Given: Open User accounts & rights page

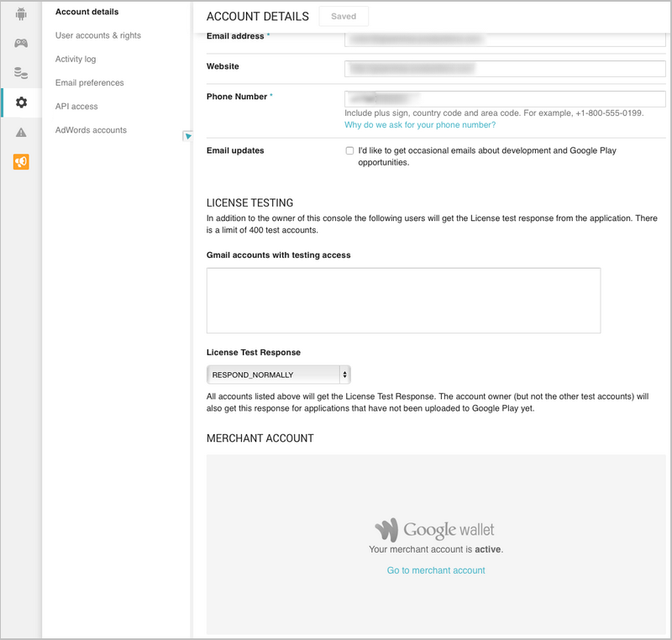Looking at the screenshot, I should pos(98,35).
